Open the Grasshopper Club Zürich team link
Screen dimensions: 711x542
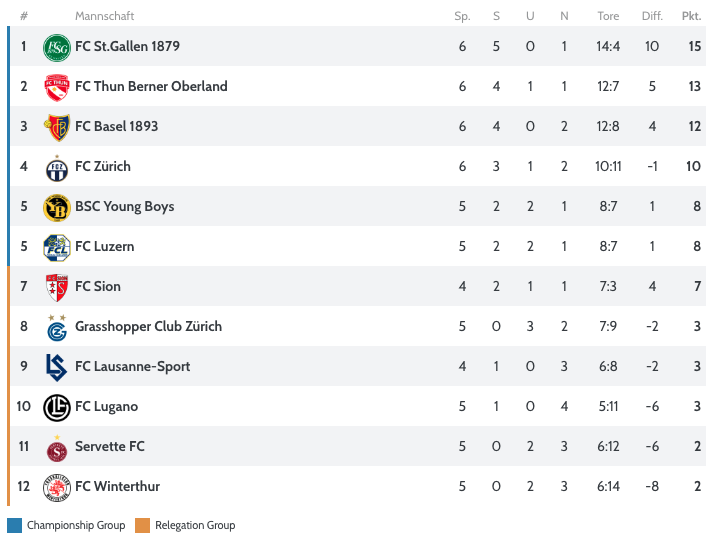tap(149, 326)
